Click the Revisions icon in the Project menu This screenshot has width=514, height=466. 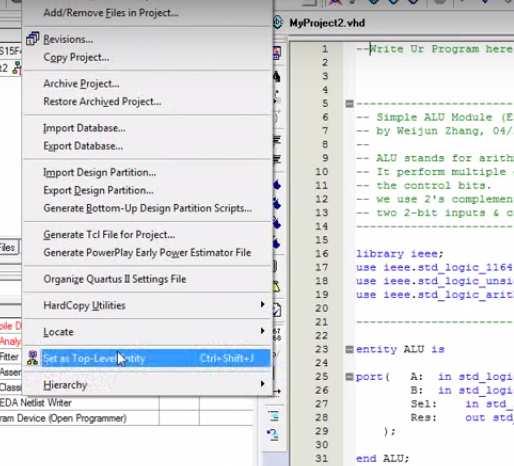33,39
